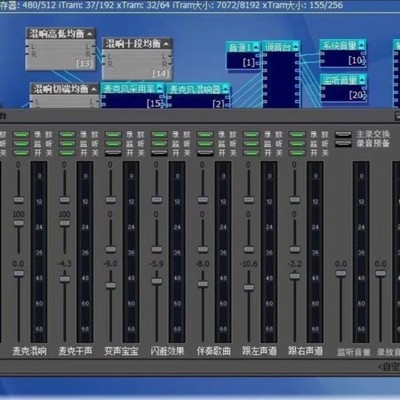Click the [13] ID on 混响高低均衡 module

(x=84, y=63)
